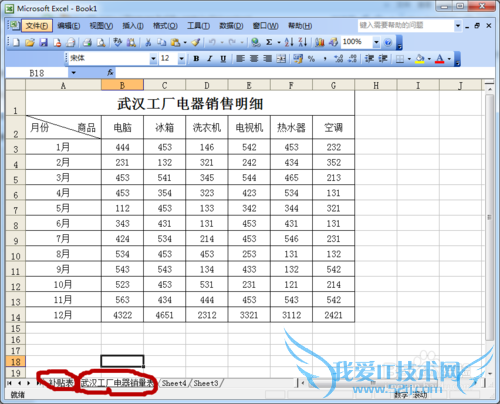
Task: Open the 数据(D) menu
Action: [231, 26]
